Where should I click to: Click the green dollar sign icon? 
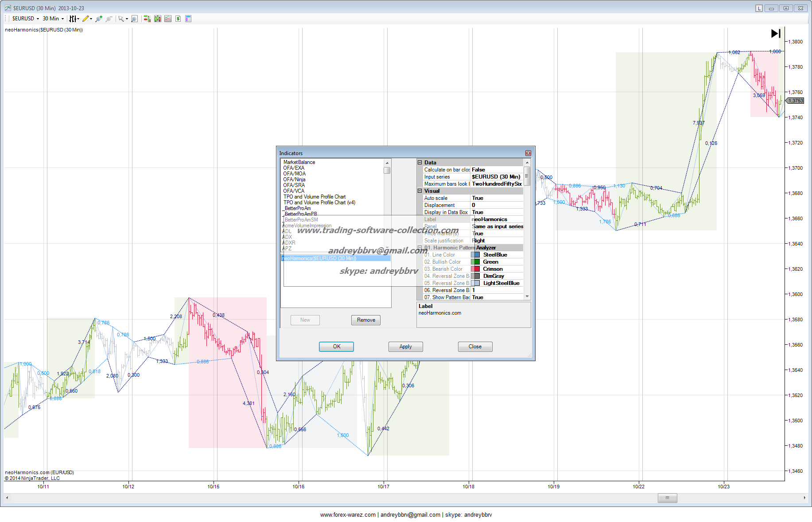pyautogui.click(x=178, y=19)
